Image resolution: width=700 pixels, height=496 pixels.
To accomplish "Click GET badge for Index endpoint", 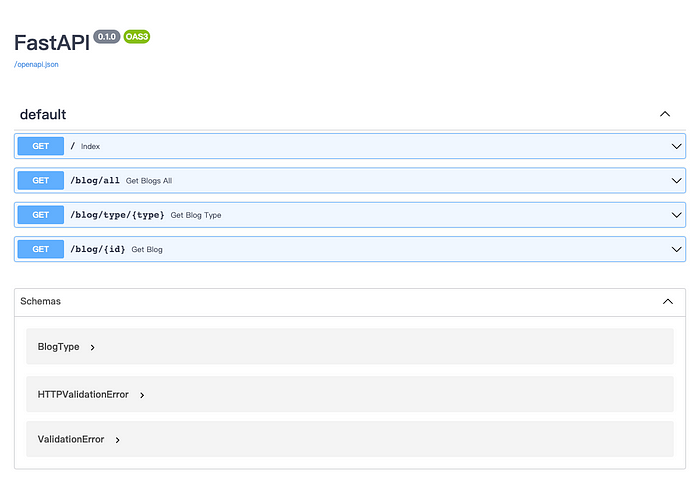I will 41,146.
